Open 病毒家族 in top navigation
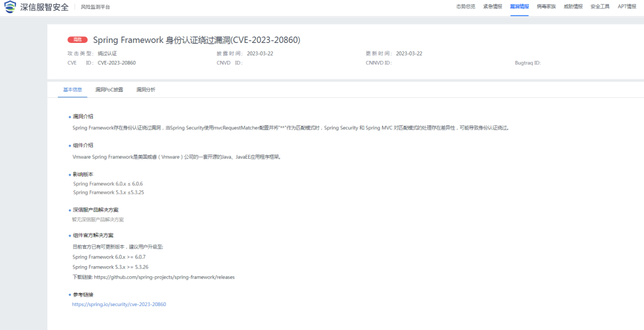Screen dimensions: 644x330 [546, 7]
